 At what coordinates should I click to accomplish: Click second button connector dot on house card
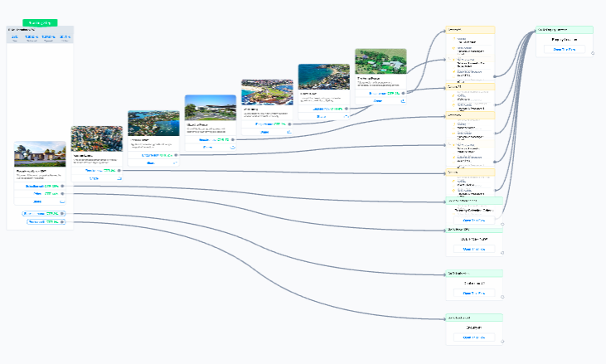62,194
